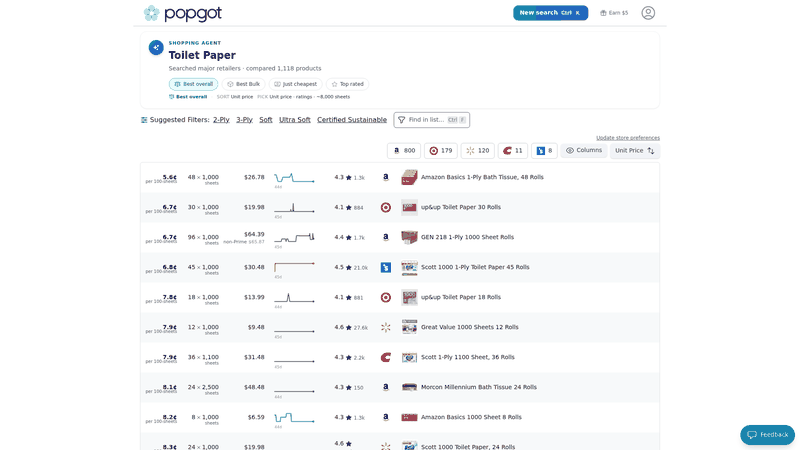Click Target icon on up&up 30 Rolls row

click(386, 208)
